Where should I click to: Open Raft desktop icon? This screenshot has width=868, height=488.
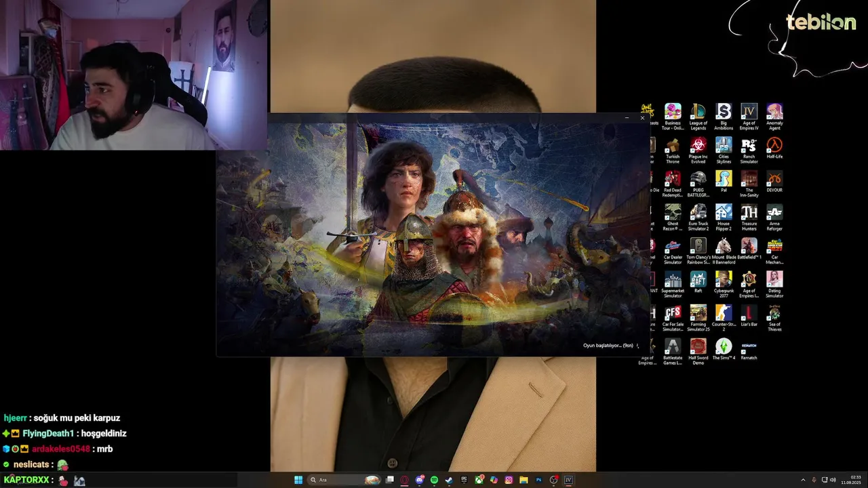(698, 282)
